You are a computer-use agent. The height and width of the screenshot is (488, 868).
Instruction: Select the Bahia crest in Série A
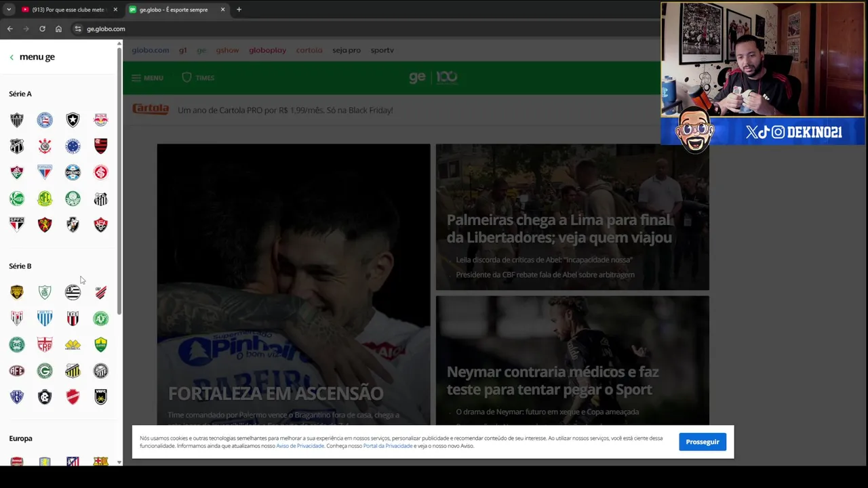tap(45, 120)
